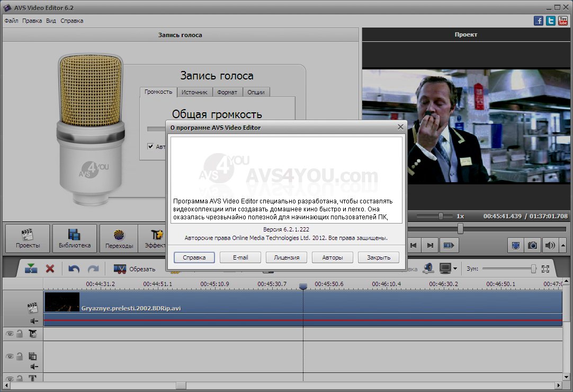Take a snapshot with the camera icon
Viewport: 573px width, 392px height.
coord(532,245)
